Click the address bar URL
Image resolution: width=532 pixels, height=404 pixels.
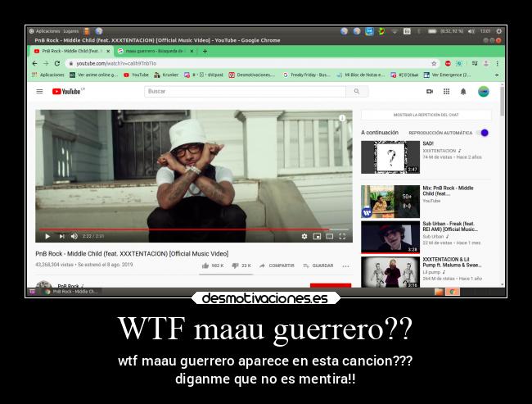click(x=116, y=64)
